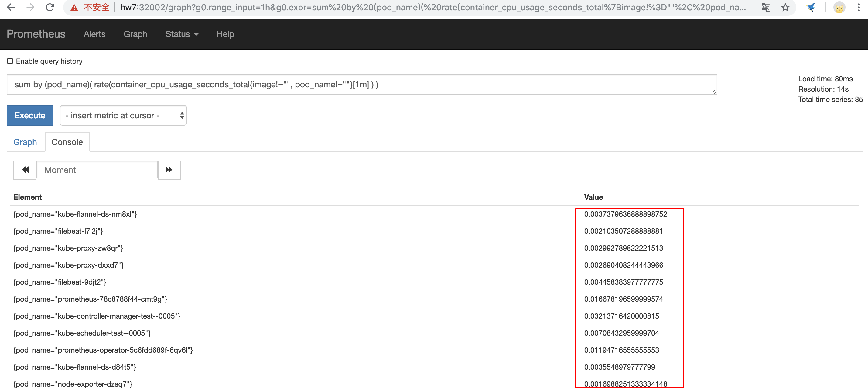Select the kube-scheduler-test--0005 element
Viewport: 868px width, 389px height.
(82, 333)
